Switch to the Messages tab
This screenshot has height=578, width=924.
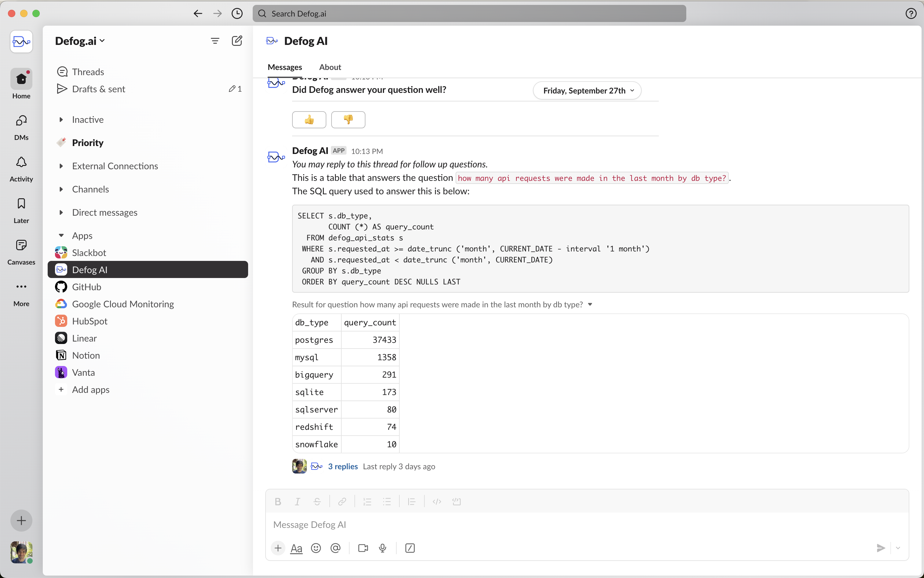pos(285,67)
